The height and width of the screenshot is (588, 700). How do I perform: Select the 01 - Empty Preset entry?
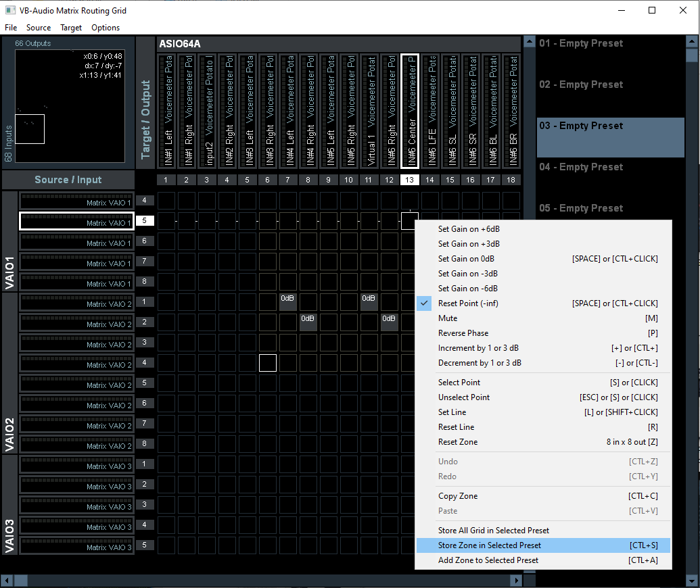point(581,43)
